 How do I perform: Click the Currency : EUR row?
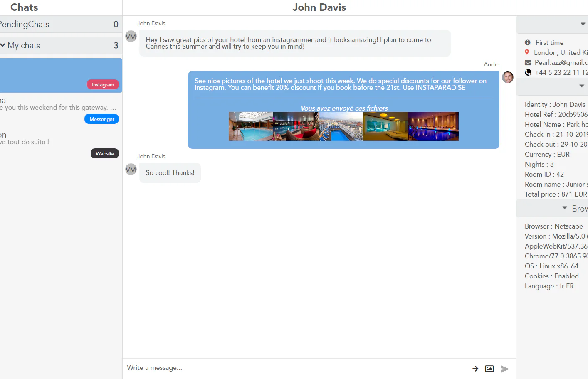click(547, 154)
